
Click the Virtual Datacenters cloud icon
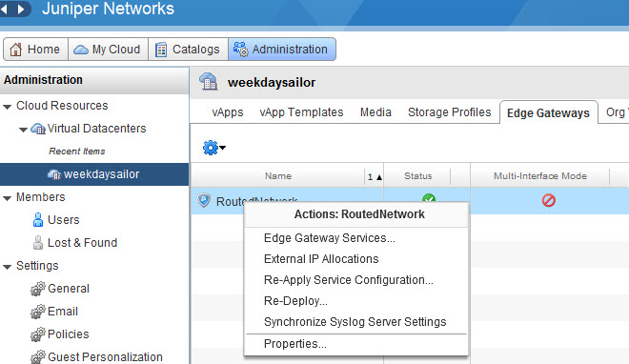tap(38, 129)
